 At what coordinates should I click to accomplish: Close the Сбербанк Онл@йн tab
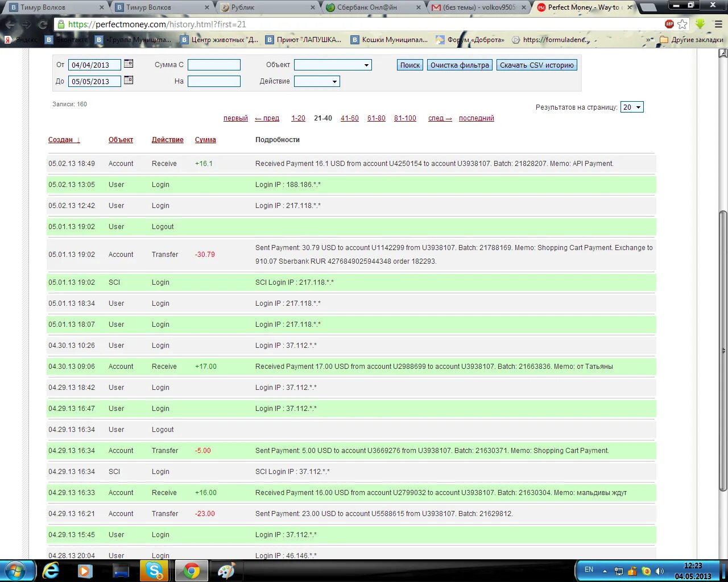(419, 7)
